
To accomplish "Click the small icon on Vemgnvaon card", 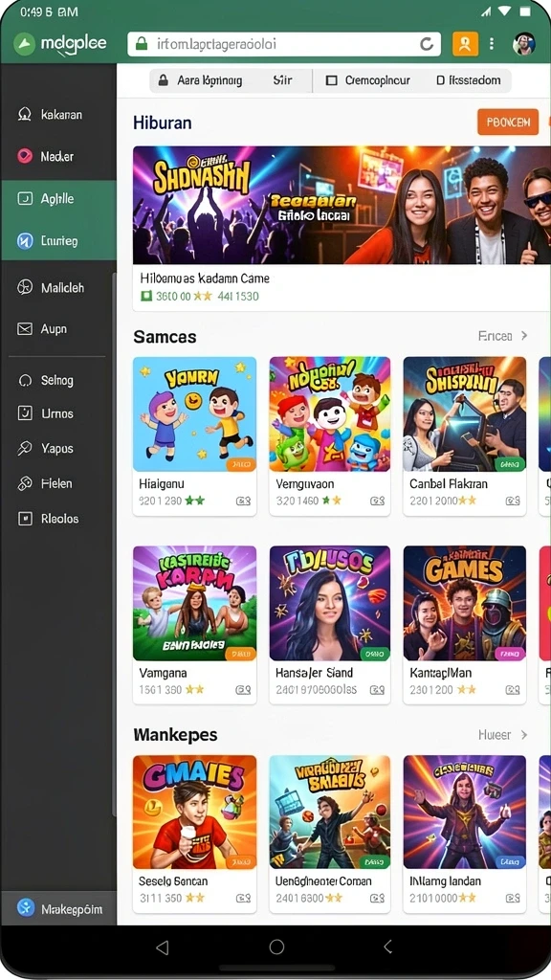I will tap(377, 501).
